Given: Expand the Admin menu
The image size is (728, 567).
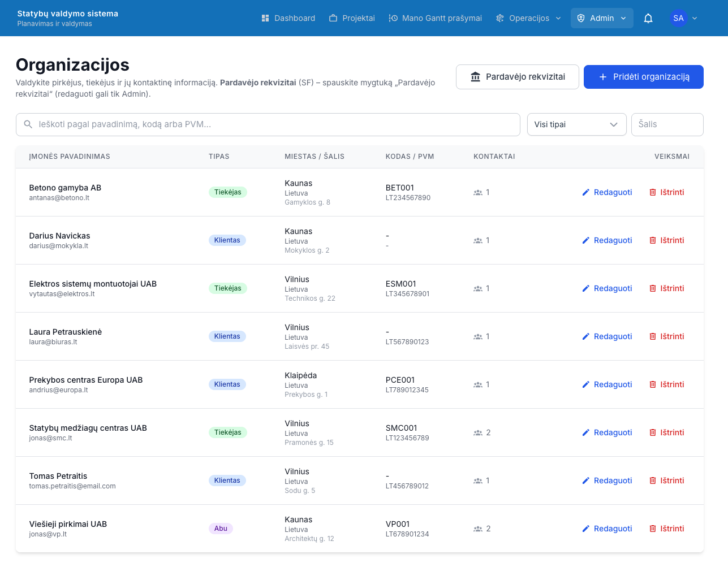Looking at the screenshot, I should point(602,18).
